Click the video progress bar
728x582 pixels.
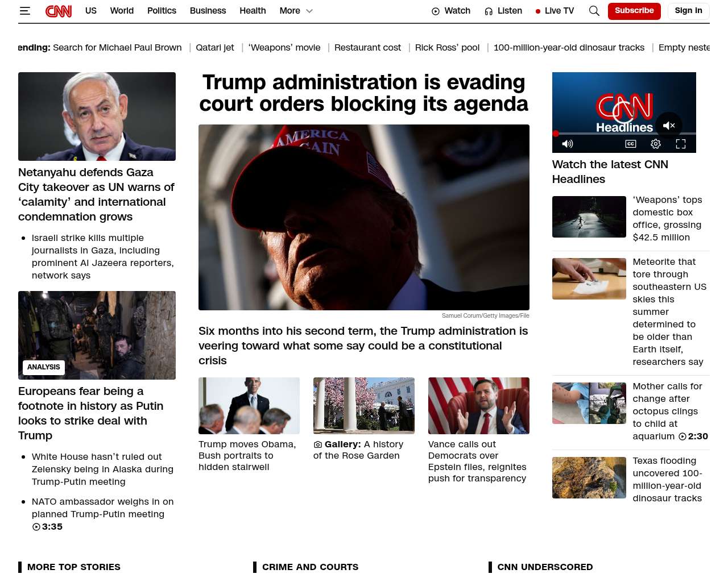[x=624, y=134]
